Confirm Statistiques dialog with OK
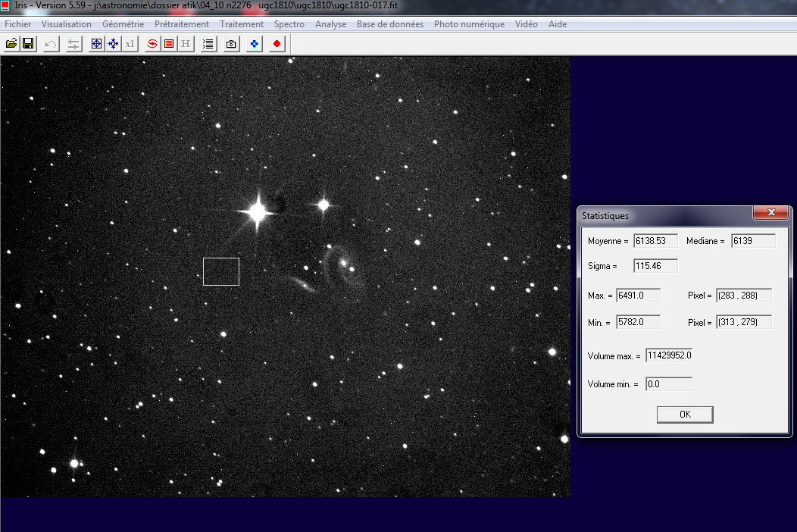 point(685,415)
